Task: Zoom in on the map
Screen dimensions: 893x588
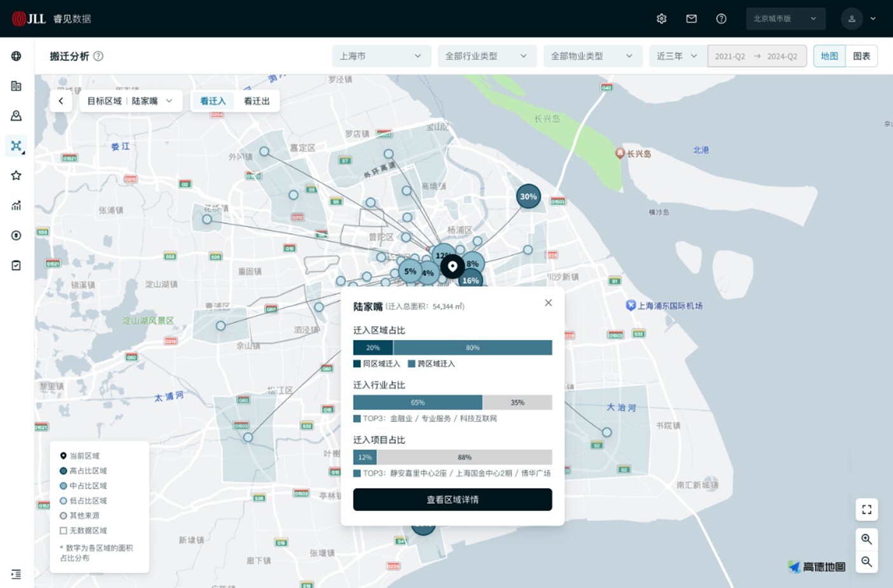Action: [866, 539]
